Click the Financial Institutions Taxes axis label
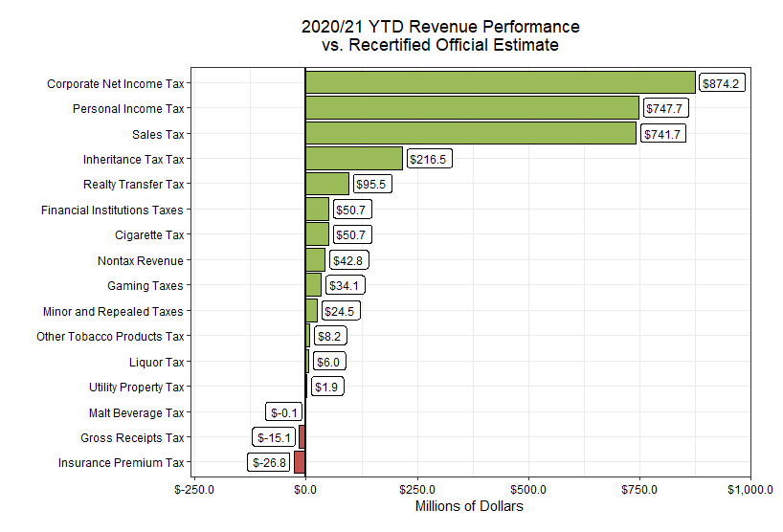This screenshot has width=783, height=532. click(x=112, y=210)
